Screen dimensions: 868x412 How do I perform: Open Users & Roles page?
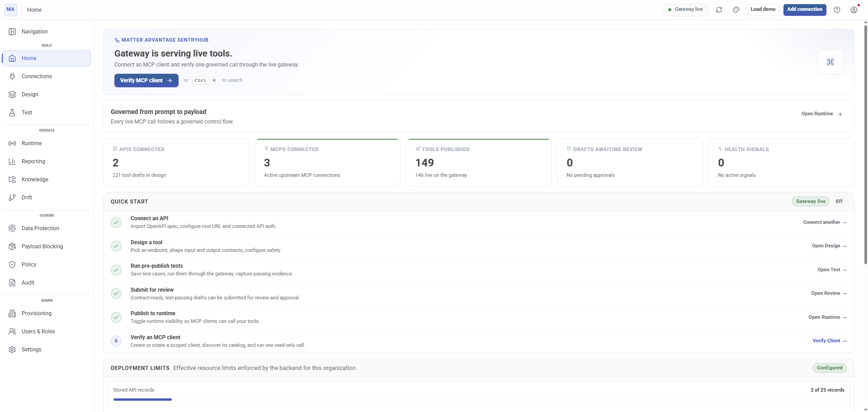(x=47, y=331)
